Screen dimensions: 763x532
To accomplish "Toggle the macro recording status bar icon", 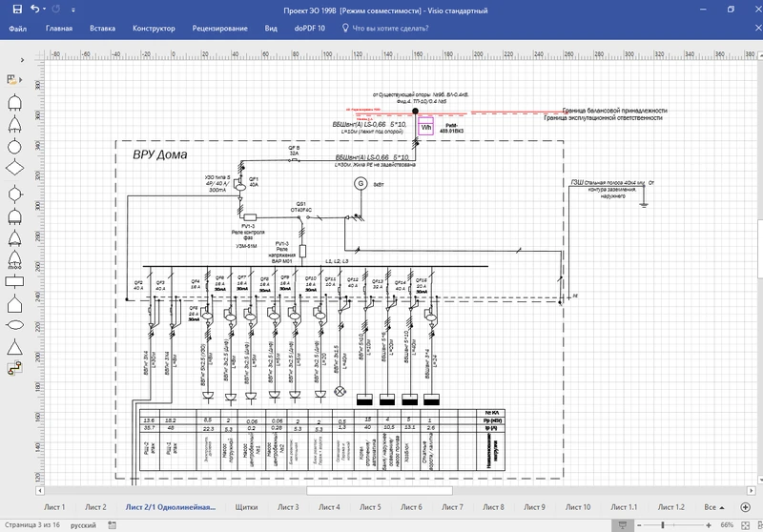I will 113,525.
